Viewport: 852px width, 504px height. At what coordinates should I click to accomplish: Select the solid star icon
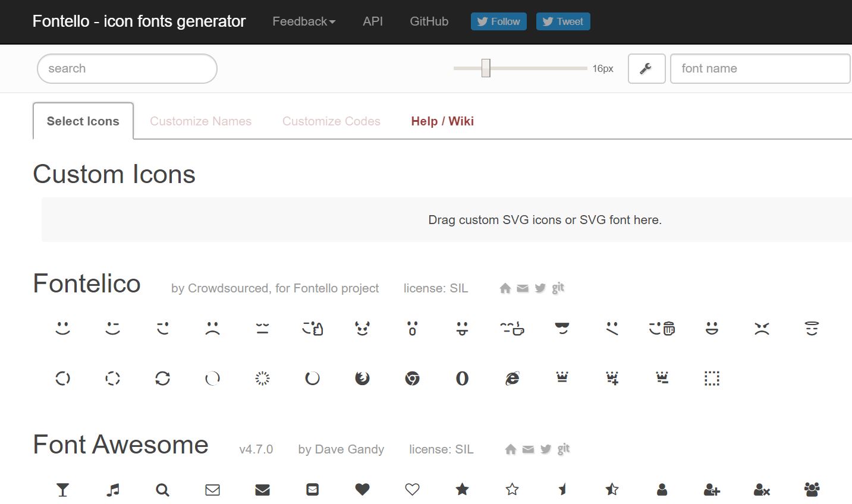click(x=463, y=489)
